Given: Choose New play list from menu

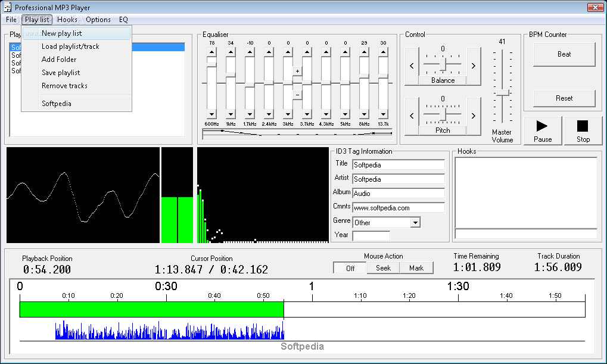Looking at the screenshot, I should [x=77, y=33].
